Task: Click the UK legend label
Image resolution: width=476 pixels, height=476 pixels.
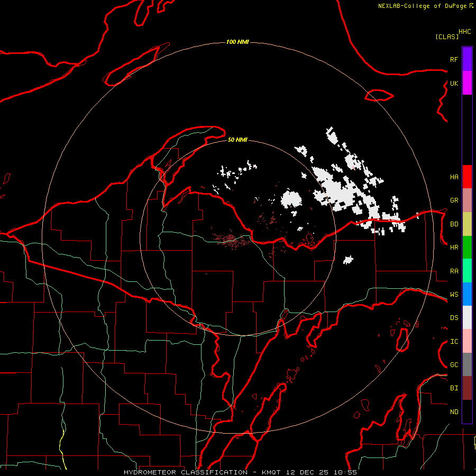Action: [454, 83]
